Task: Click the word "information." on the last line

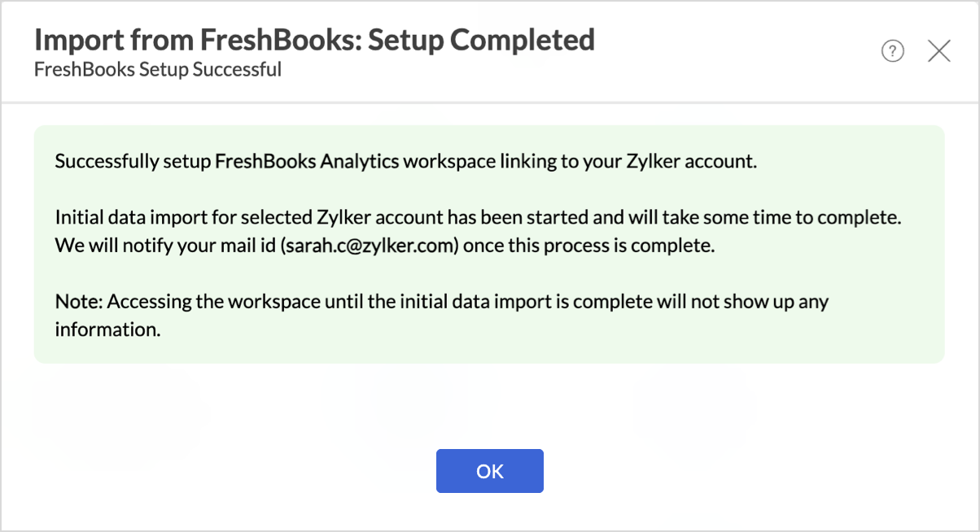Action: click(x=107, y=329)
